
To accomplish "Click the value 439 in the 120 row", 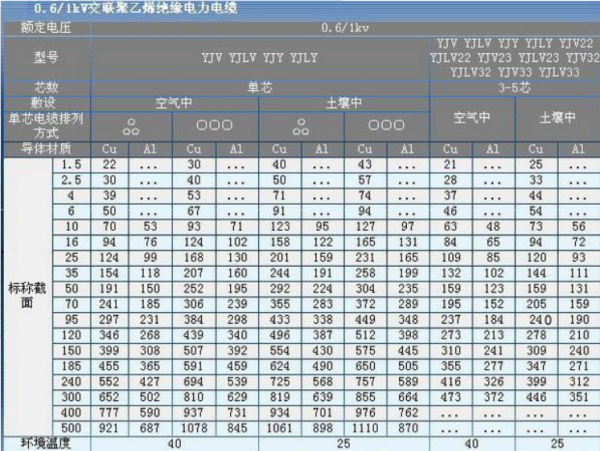I will point(194,335).
